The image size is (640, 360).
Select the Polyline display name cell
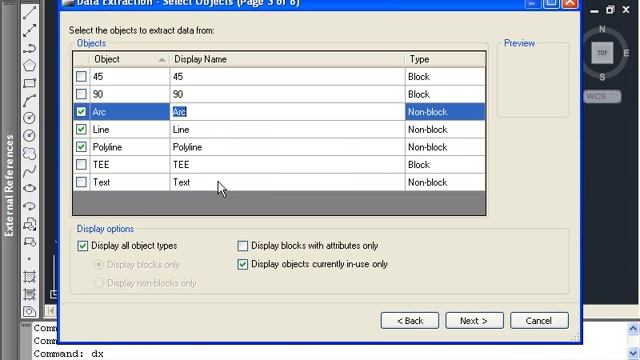[287, 147]
